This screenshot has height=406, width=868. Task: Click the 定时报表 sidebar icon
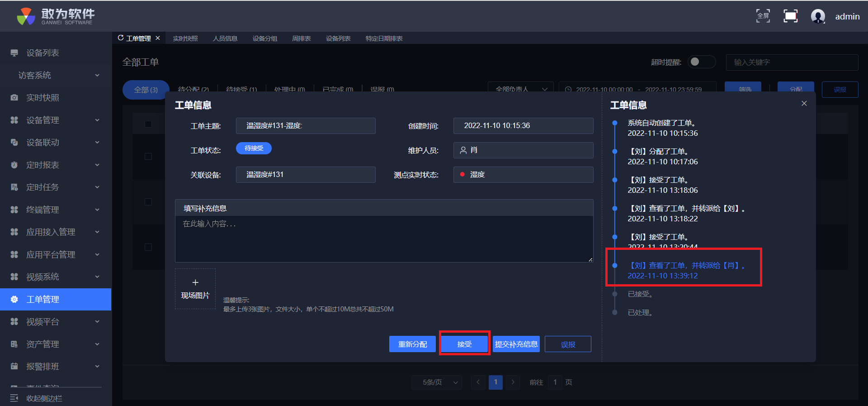14,165
